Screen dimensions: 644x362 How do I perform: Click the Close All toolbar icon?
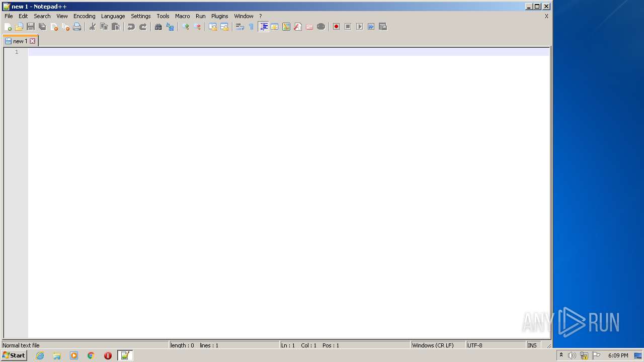(x=65, y=27)
